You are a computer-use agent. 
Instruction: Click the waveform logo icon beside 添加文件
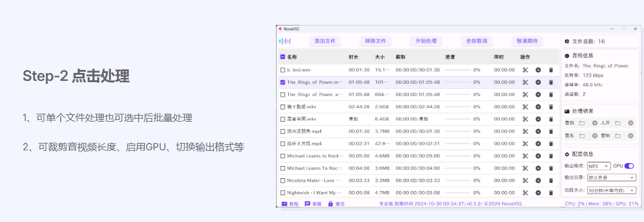coord(285,41)
